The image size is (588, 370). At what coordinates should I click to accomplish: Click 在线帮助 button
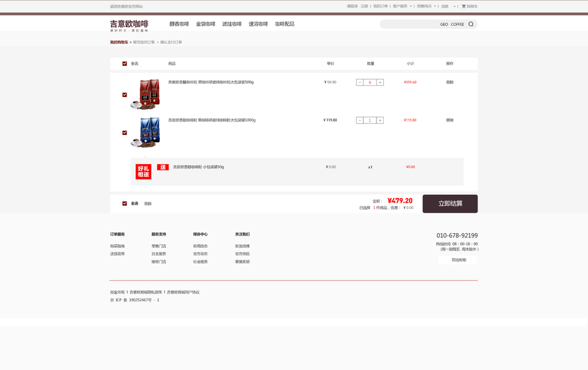(x=458, y=260)
